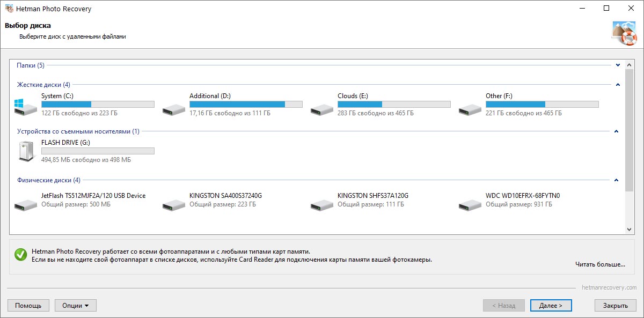Click the 'Выбор диска' page heading

tap(28, 25)
